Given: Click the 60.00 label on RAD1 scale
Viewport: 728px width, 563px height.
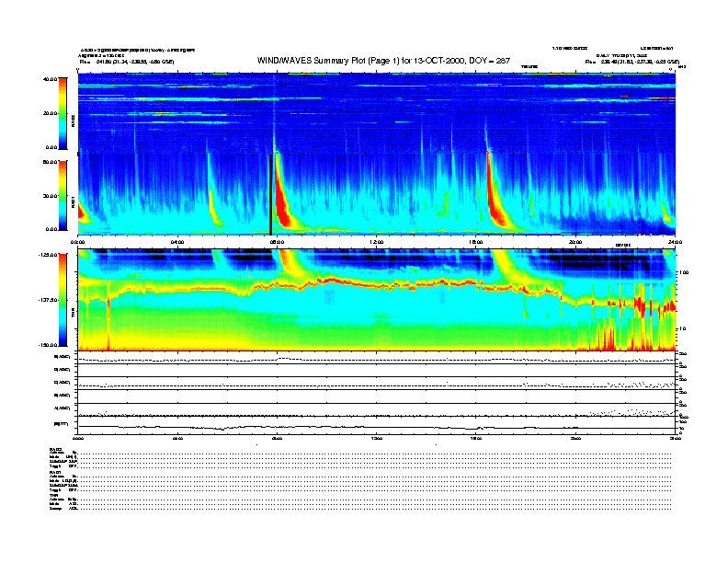Looking at the screenshot, I should point(50,162).
